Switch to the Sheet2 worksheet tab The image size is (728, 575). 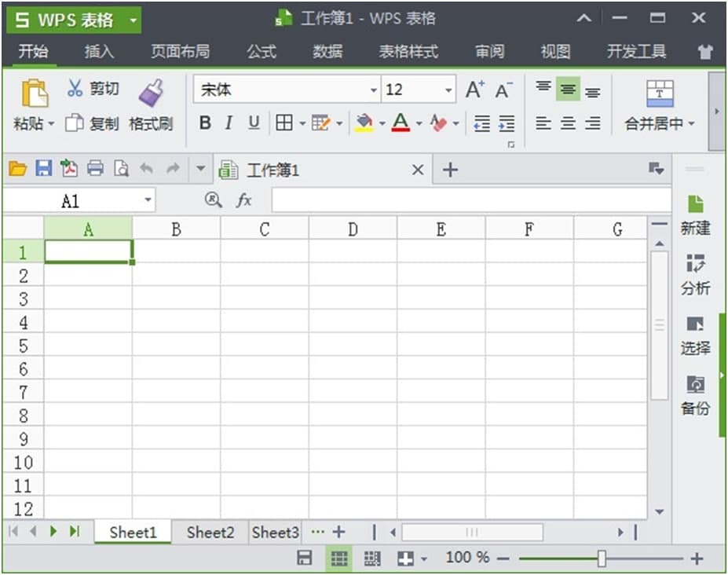pyautogui.click(x=208, y=532)
